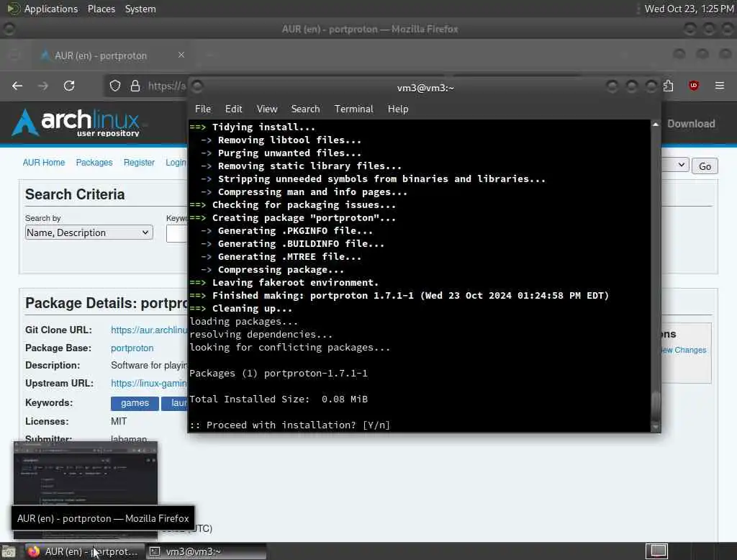Open terminal Edit menu
This screenshot has width=737, height=560.
coord(234,109)
